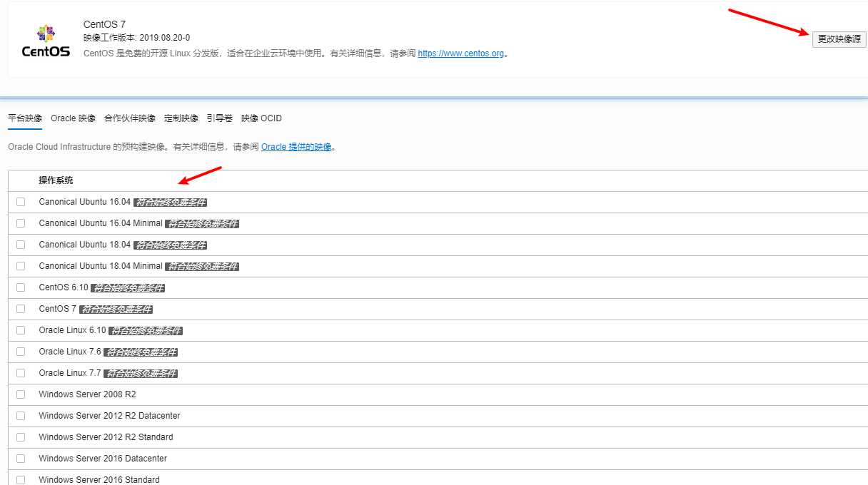Click the Oracle Linux 6.10 name
The width and height of the screenshot is (868, 485).
point(72,330)
